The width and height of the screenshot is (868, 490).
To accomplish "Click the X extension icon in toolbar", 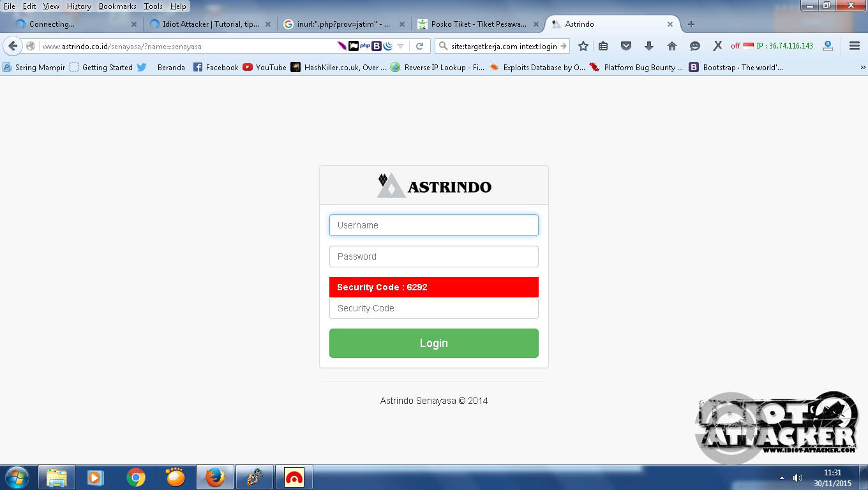I will point(717,46).
